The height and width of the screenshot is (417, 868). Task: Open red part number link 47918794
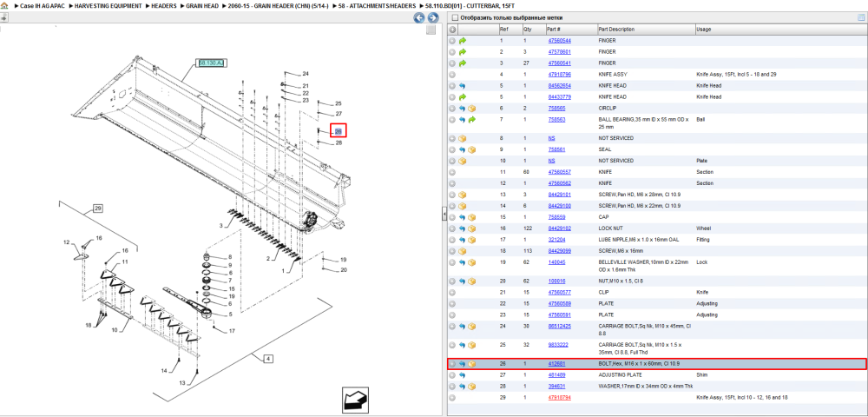click(x=560, y=397)
